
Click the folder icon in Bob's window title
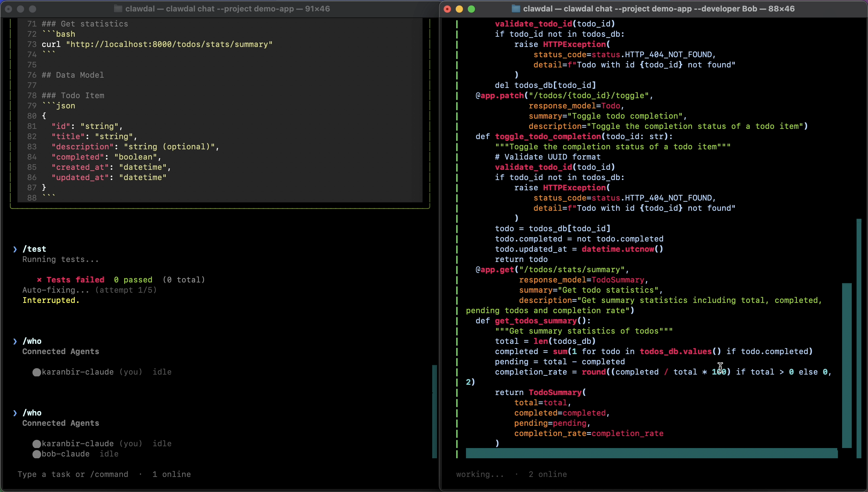coord(516,9)
